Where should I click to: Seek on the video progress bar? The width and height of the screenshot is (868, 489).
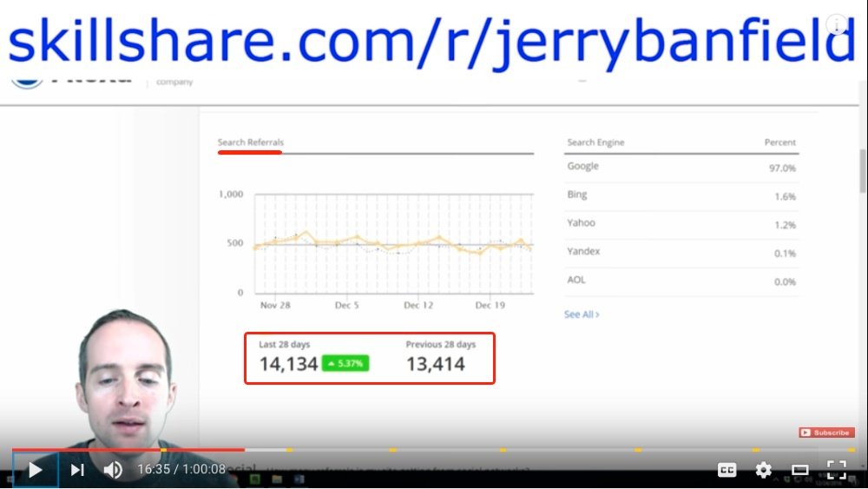(434, 450)
